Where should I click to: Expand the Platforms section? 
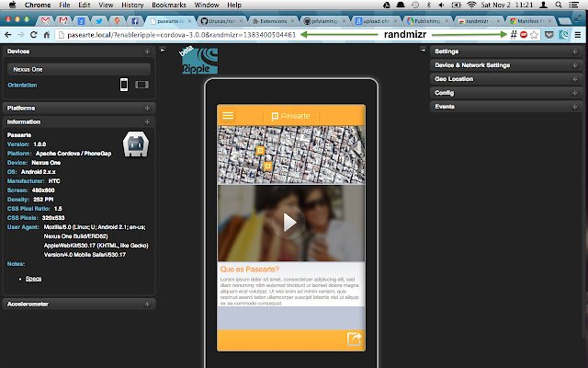(x=79, y=109)
